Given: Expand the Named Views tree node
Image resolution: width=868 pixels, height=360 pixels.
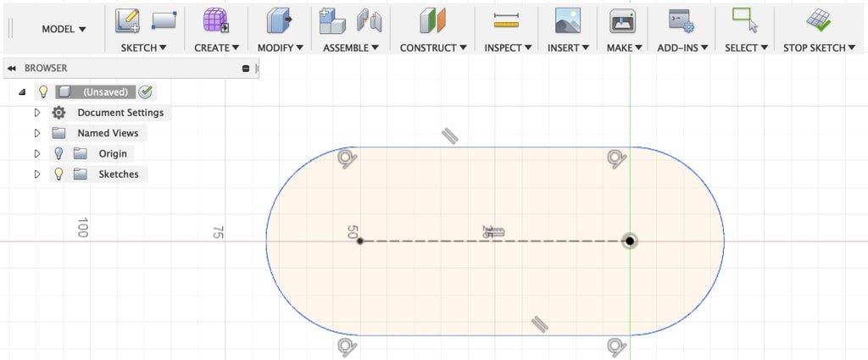Looking at the screenshot, I should (36, 133).
